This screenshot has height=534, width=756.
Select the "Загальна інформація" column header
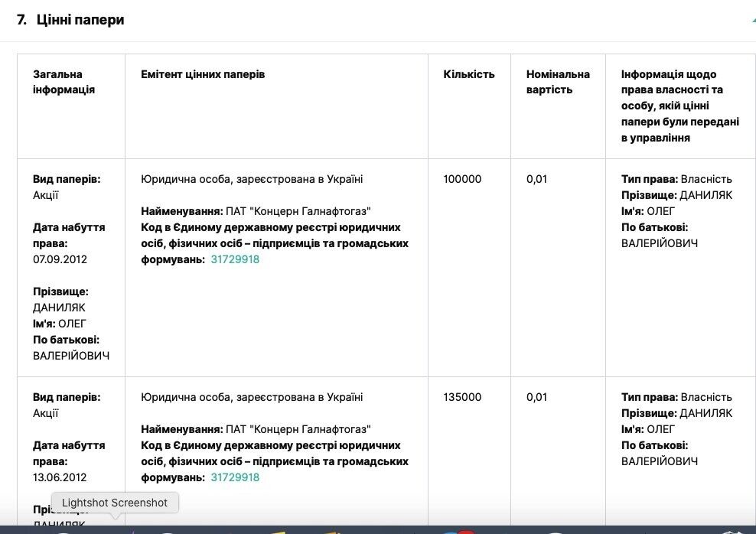click(64, 82)
